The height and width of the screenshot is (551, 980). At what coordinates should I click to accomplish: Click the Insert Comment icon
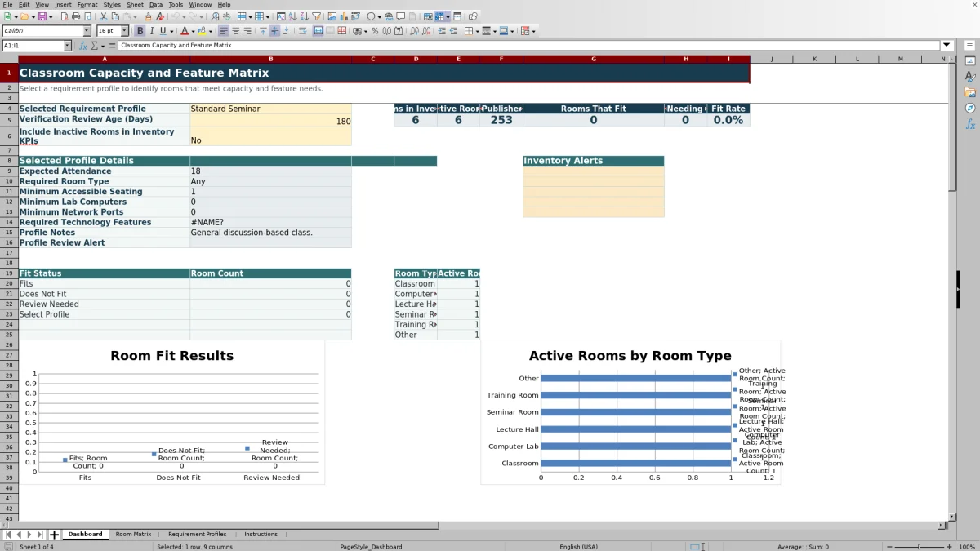point(401,16)
